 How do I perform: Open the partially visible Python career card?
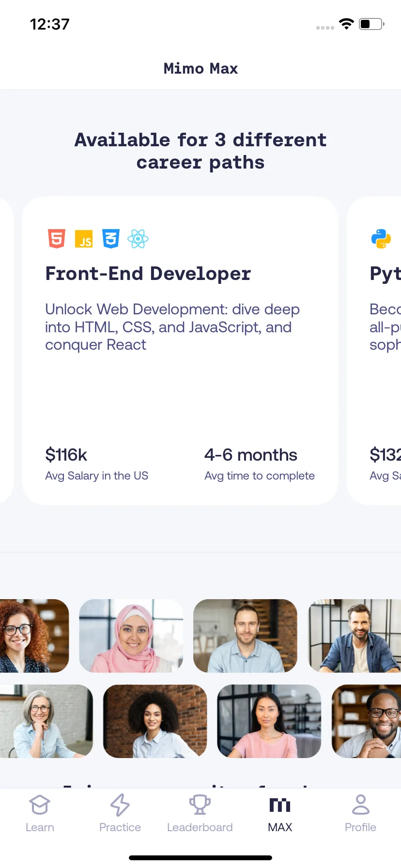374,351
